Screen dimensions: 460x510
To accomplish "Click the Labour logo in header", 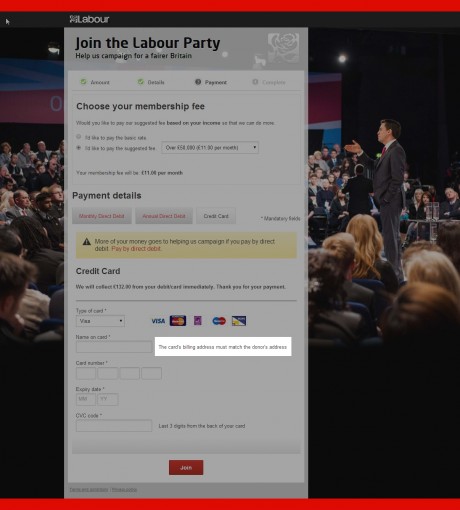I will click(89, 19).
